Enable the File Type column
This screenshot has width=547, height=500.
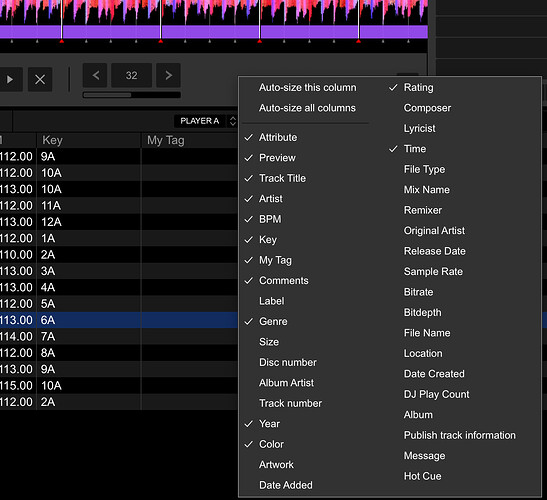(424, 169)
